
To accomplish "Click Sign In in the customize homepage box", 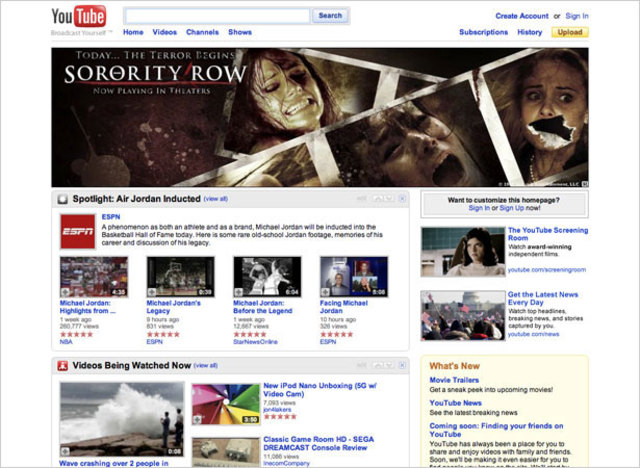I will tap(479, 208).
